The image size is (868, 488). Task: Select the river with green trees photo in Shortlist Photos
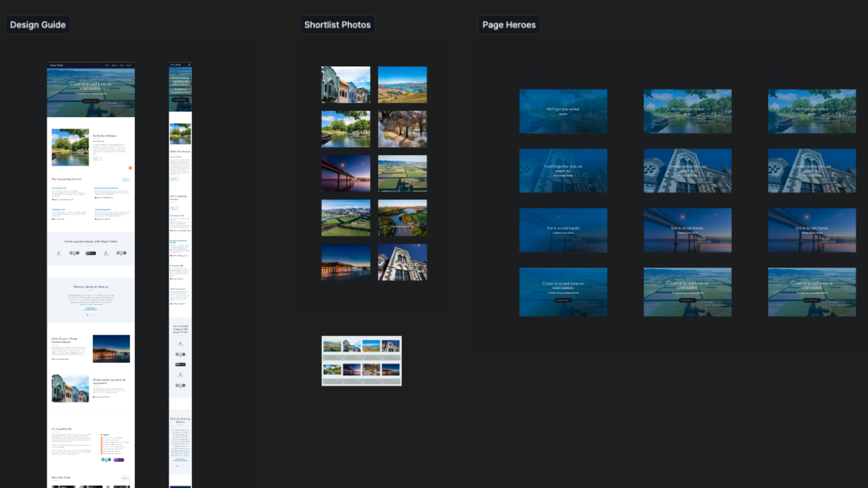346,129
